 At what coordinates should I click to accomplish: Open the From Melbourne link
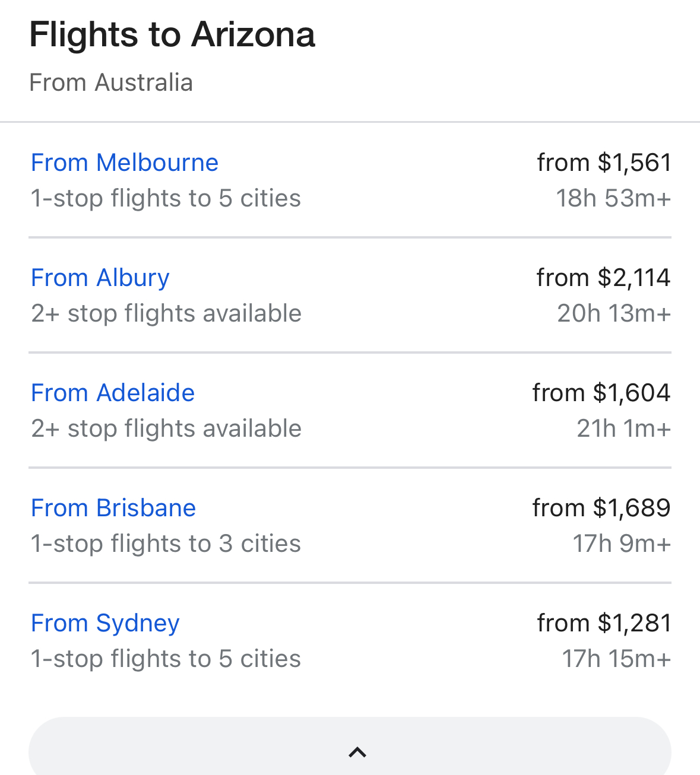125,163
